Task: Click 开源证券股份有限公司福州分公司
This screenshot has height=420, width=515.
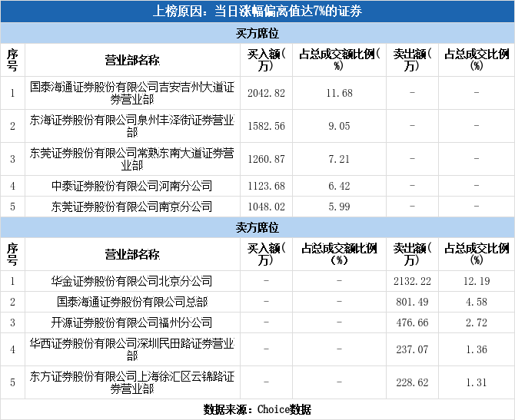Action: click(x=131, y=322)
